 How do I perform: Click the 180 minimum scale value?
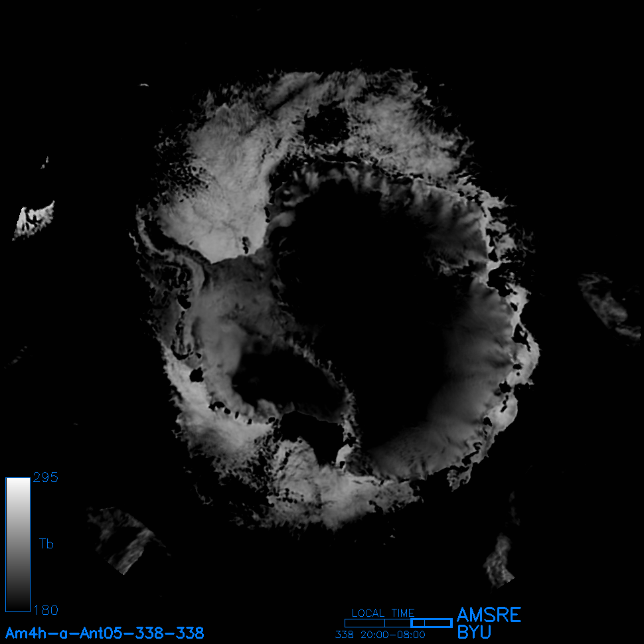point(46,609)
